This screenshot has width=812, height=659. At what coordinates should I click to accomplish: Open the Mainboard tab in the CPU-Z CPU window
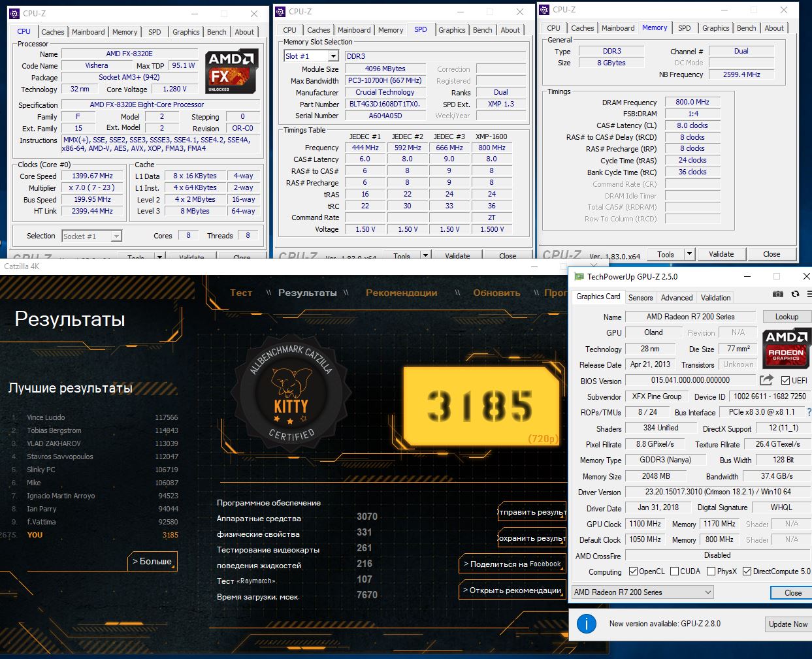click(88, 32)
